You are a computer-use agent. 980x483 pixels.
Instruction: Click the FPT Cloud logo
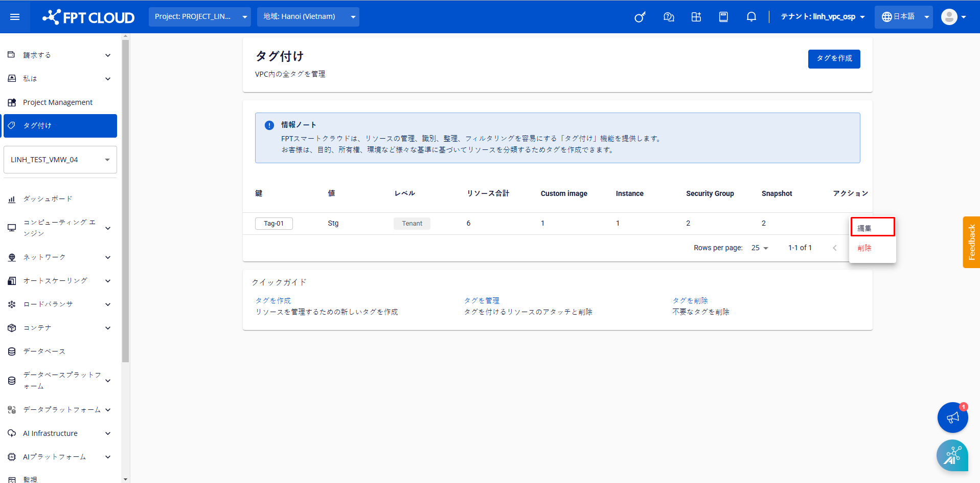point(88,17)
